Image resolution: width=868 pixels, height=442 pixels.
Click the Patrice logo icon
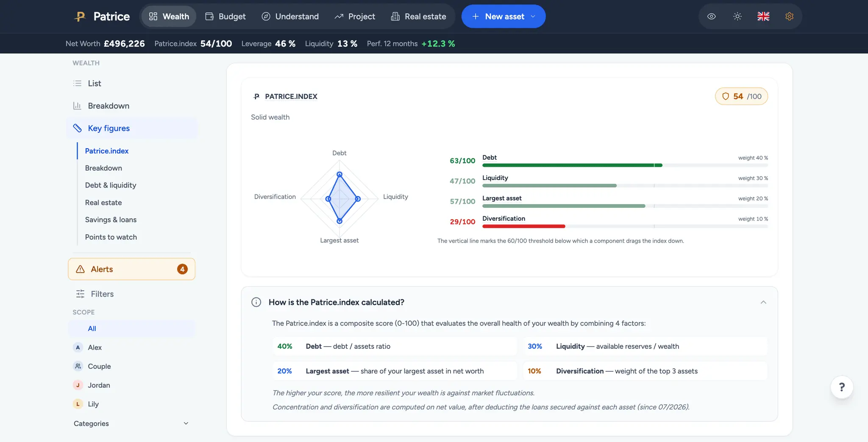tap(80, 17)
